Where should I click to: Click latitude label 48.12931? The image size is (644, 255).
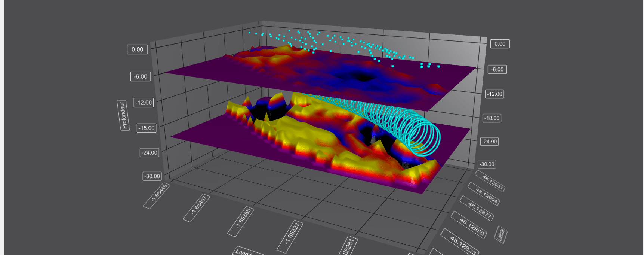tap(490, 181)
